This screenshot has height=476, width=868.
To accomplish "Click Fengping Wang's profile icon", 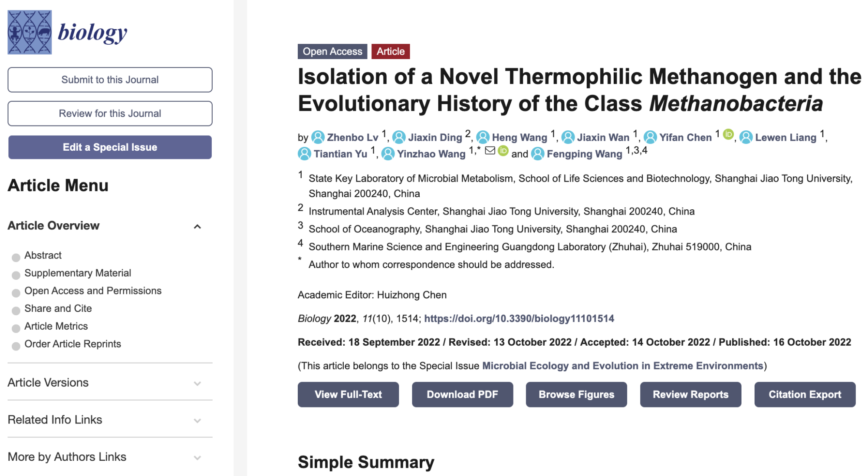I will [x=538, y=154].
